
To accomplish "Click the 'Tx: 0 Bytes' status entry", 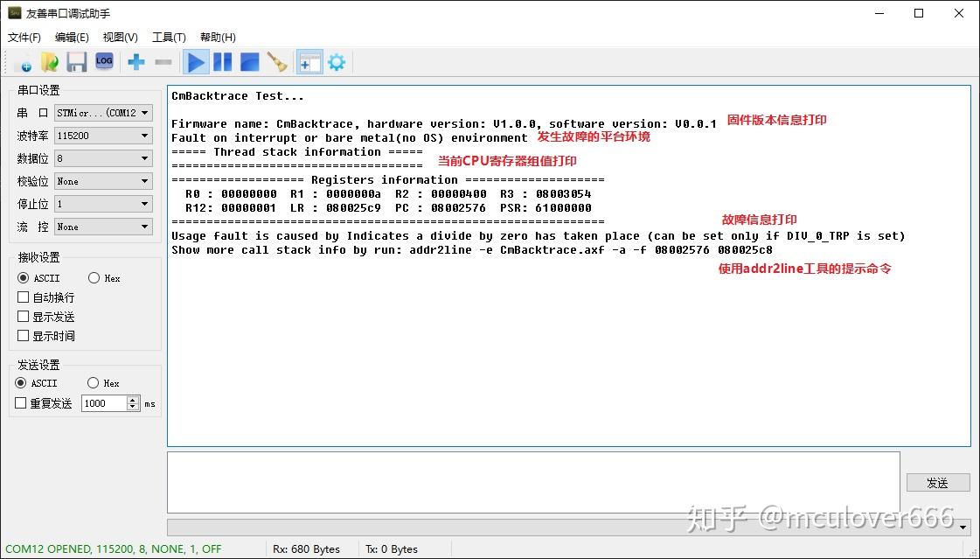I will 392,549.
